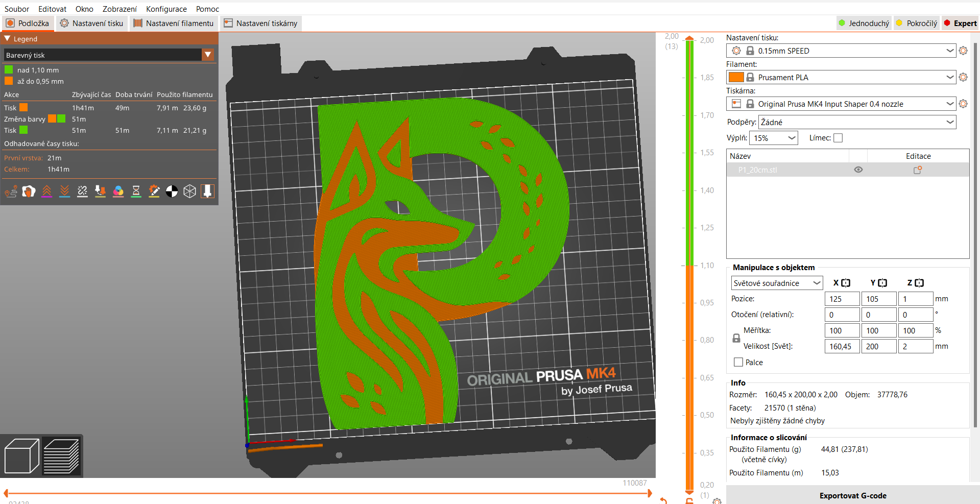Click the orange Prusament PLA filament color swatch
980x504 pixels.
click(x=735, y=77)
